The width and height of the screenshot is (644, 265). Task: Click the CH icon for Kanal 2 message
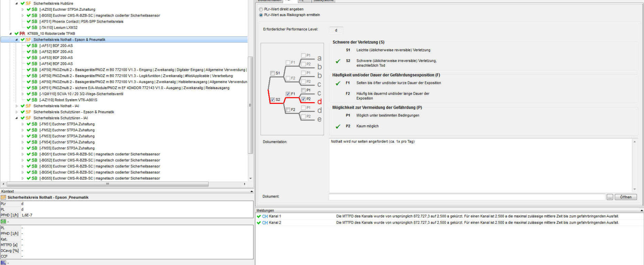265,223
